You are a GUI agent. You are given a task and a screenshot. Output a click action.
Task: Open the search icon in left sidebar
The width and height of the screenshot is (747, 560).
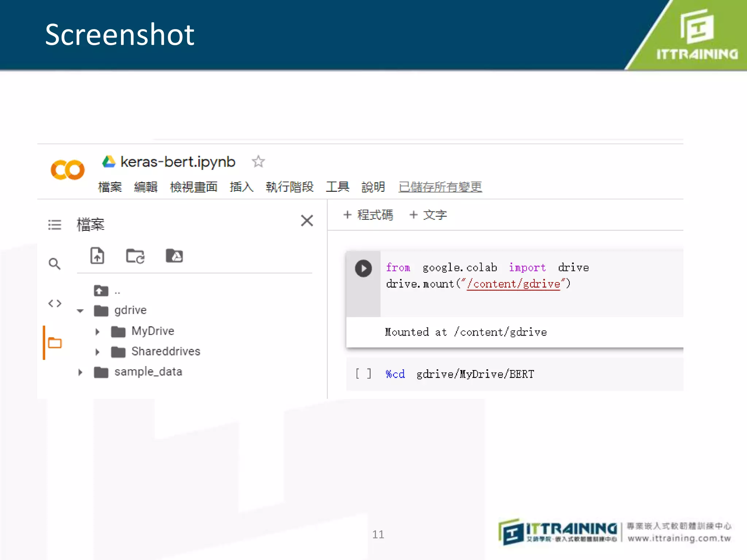(54, 264)
